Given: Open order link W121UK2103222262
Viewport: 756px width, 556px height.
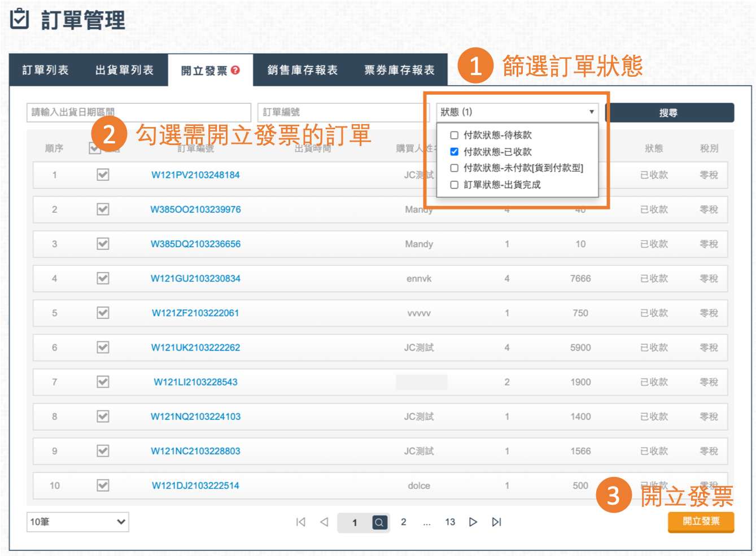Looking at the screenshot, I should click(195, 347).
